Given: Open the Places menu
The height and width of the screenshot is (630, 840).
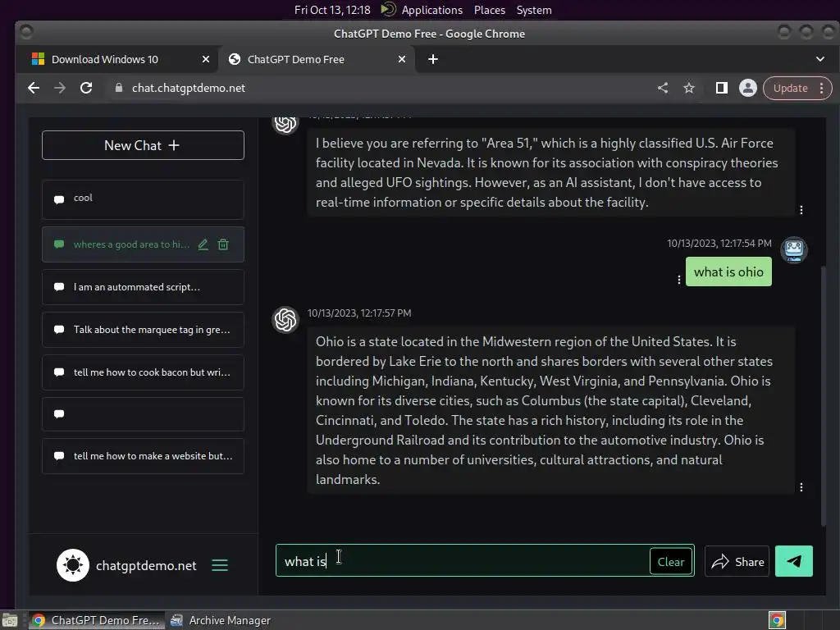Looking at the screenshot, I should 490,10.
